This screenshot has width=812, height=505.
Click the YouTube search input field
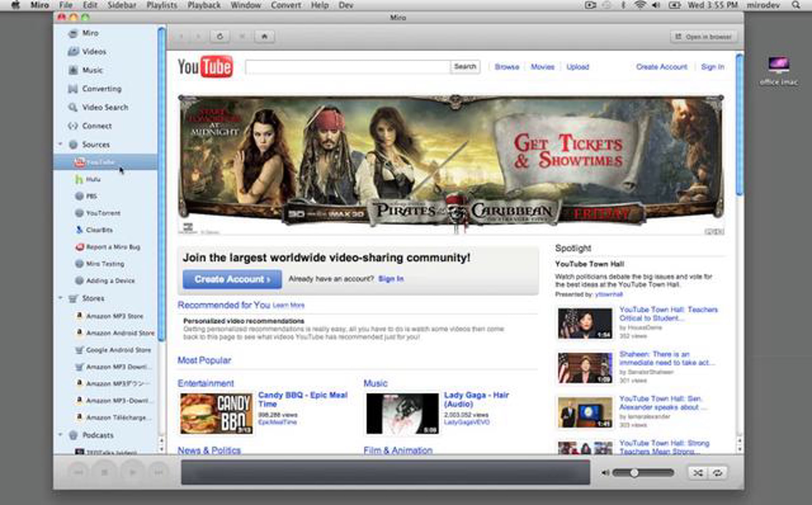348,67
